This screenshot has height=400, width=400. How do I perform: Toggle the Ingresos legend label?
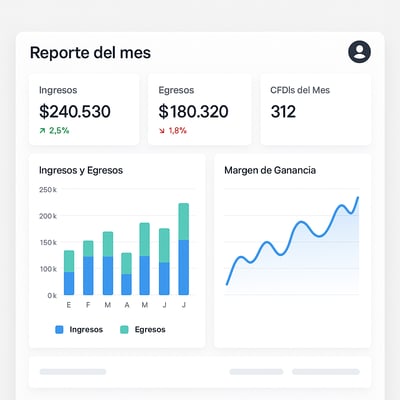(x=86, y=330)
